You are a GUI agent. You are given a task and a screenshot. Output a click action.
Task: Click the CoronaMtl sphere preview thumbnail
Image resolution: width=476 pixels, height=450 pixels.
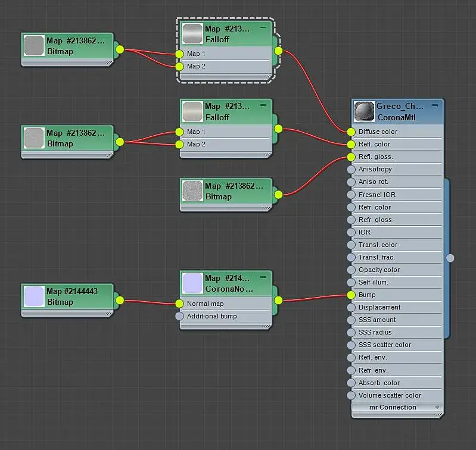pos(364,111)
